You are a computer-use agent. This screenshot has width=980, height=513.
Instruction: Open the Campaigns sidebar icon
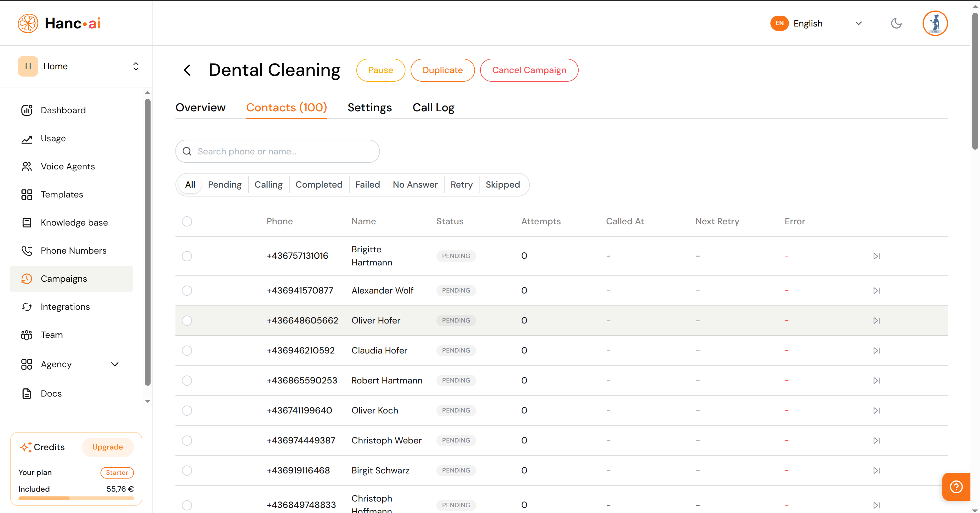pos(26,279)
